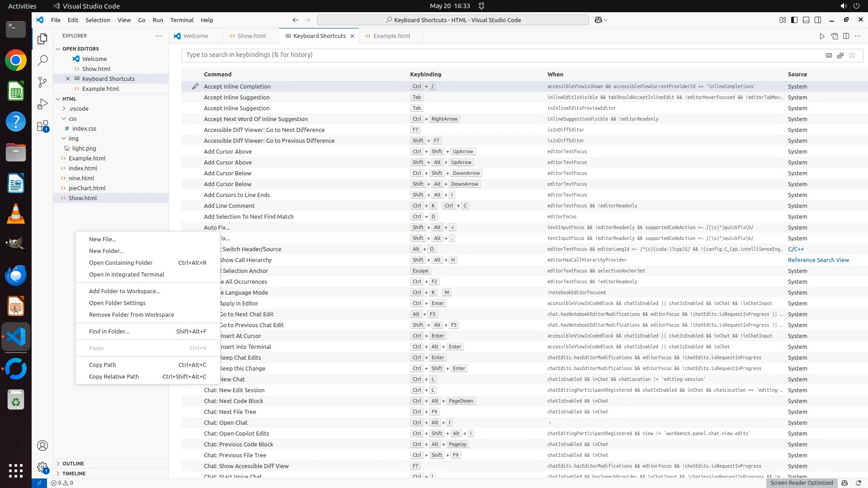Open the Manage gear icon
This screenshot has width=868, height=488.
click(x=42, y=467)
